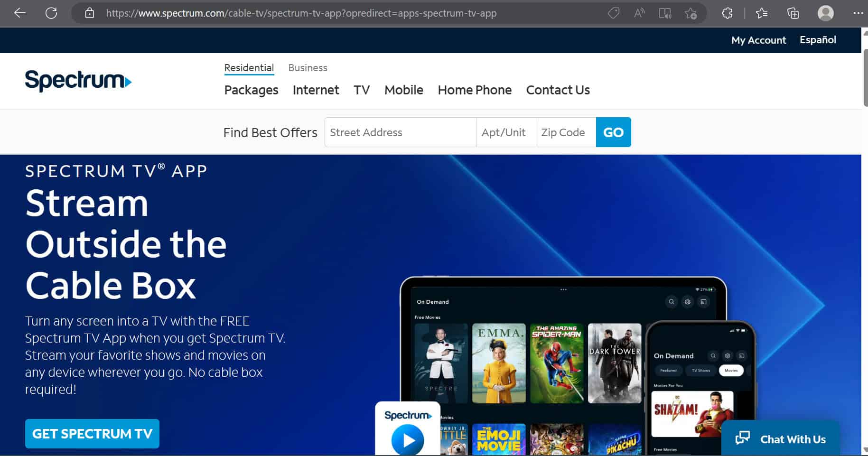This screenshot has width=868, height=456.
Task: View site info via lock icon
Action: [90, 13]
